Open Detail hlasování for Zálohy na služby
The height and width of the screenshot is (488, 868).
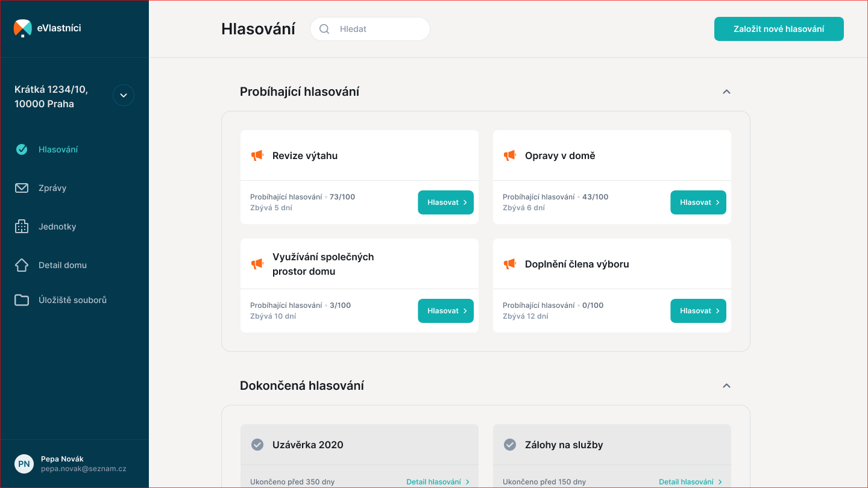(x=690, y=481)
